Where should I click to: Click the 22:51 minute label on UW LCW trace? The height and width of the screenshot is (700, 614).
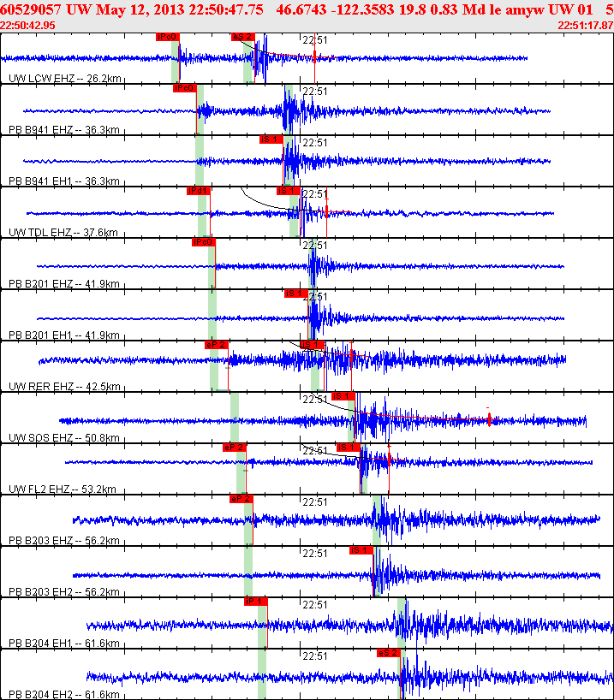[x=315, y=40]
